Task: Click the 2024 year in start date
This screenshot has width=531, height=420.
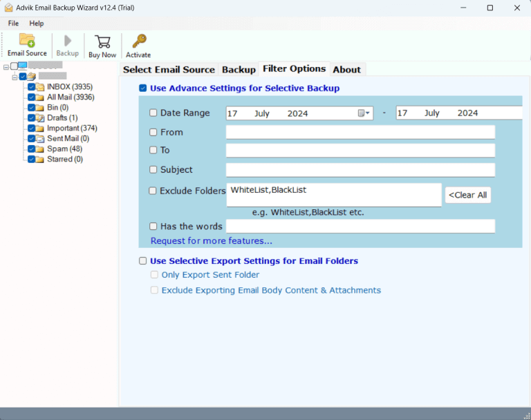Action: [x=298, y=113]
